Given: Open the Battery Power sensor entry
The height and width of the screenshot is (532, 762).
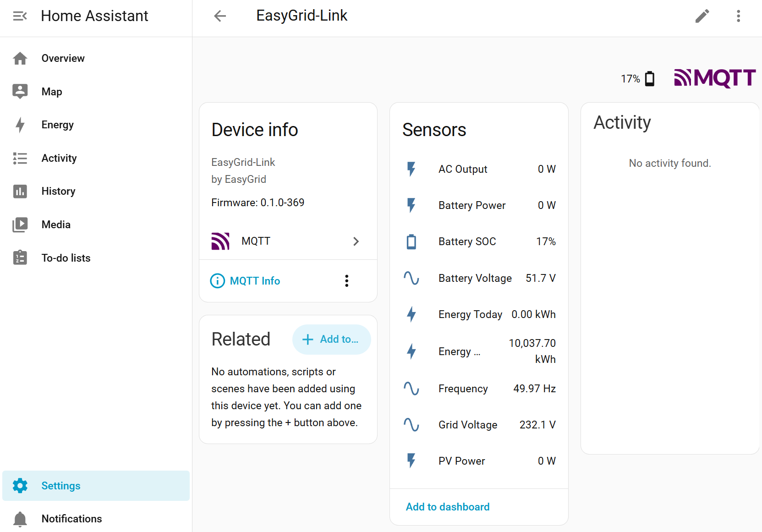Looking at the screenshot, I should tap(479, 205).
